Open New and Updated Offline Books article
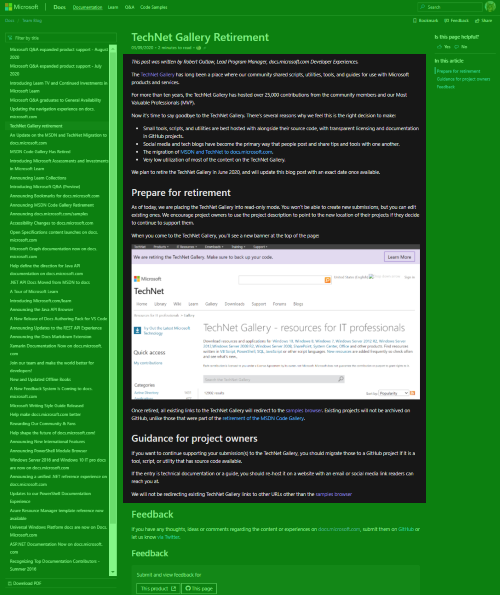Screen dimensions: 500x595 click(40, 379)
